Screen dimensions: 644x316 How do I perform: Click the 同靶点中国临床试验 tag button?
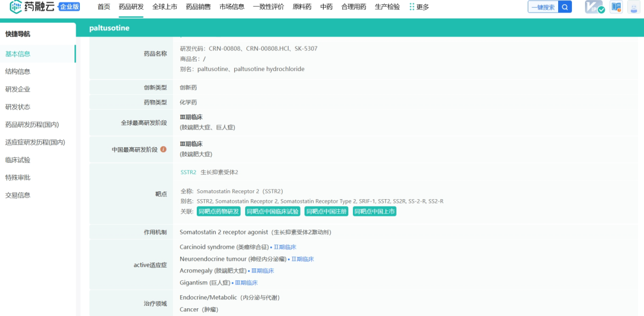(x=273, y=212)
